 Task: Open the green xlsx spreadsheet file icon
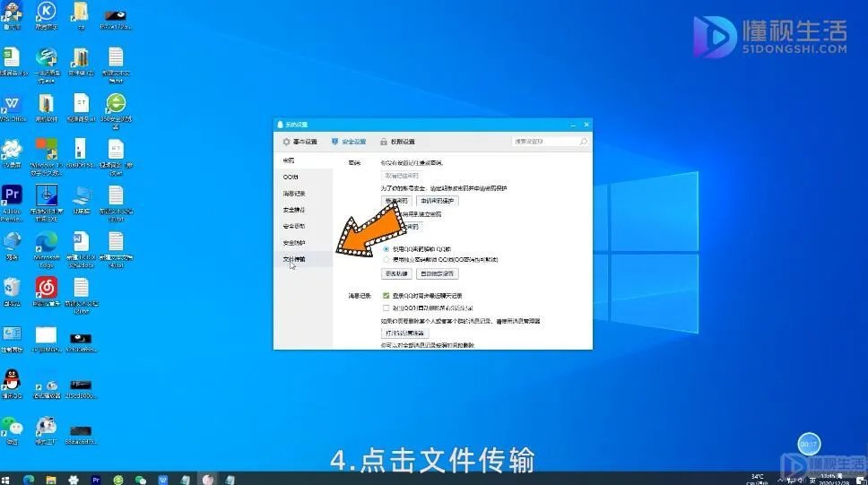pos(12,61)
